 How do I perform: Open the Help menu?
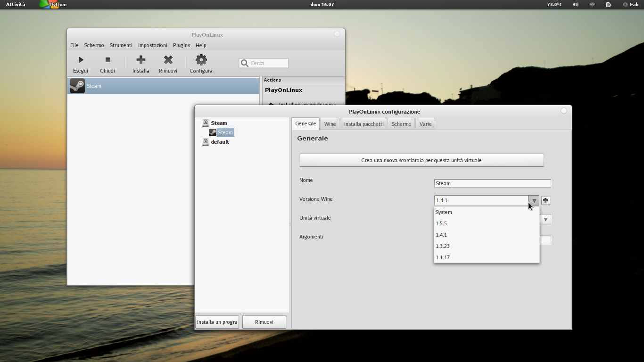(x=201, y=45)
